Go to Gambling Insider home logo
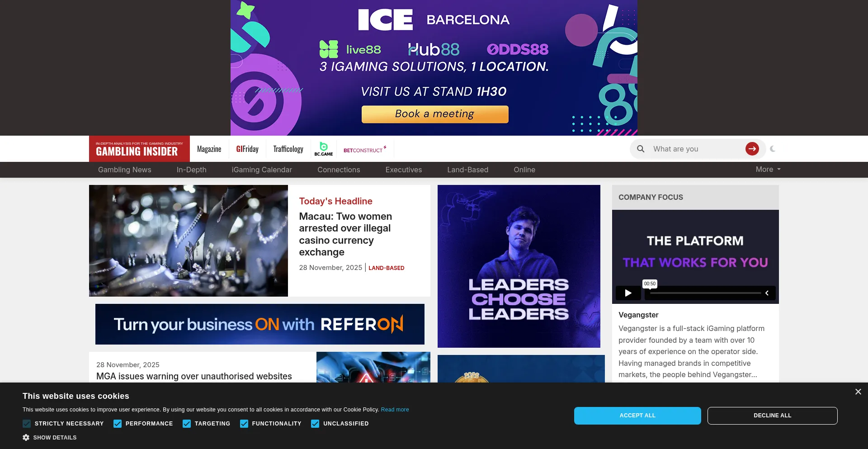 [x=139, y=149]
